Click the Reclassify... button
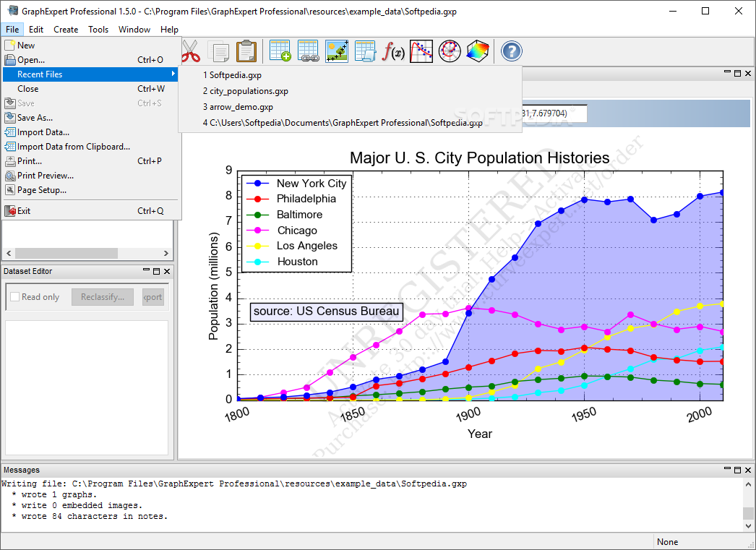The height and width of the screenshot is (550, 756). (102, 297)
